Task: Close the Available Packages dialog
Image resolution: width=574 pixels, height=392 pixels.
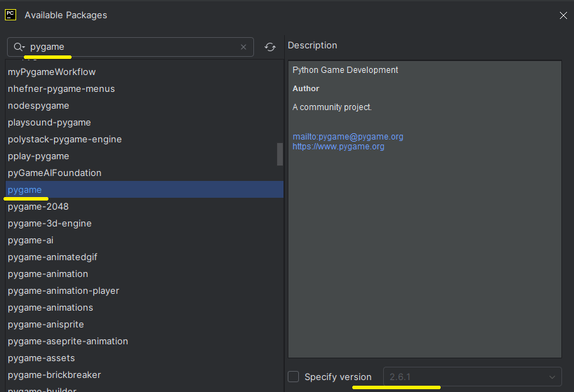Action: pos(563,15)
